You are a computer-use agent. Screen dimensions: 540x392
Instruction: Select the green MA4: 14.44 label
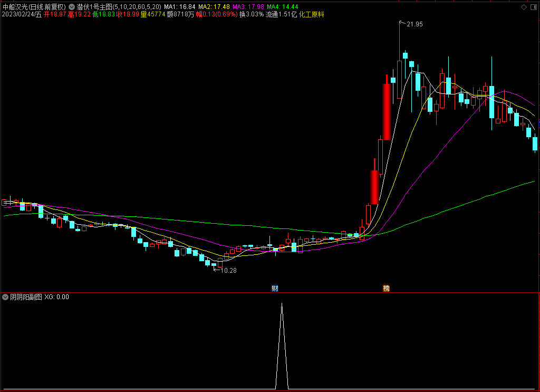click(283, 7)
